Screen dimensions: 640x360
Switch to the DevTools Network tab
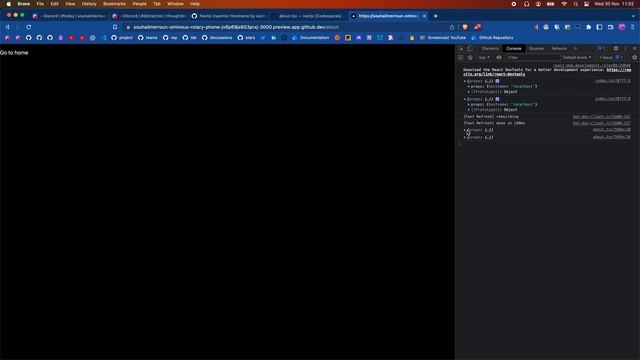(x=559, y=49)
